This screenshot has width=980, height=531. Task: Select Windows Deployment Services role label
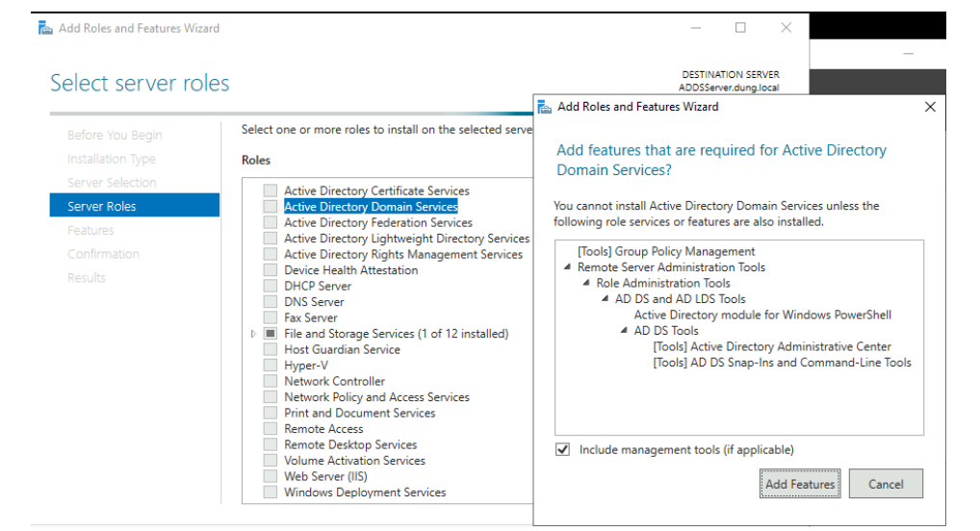365,493
